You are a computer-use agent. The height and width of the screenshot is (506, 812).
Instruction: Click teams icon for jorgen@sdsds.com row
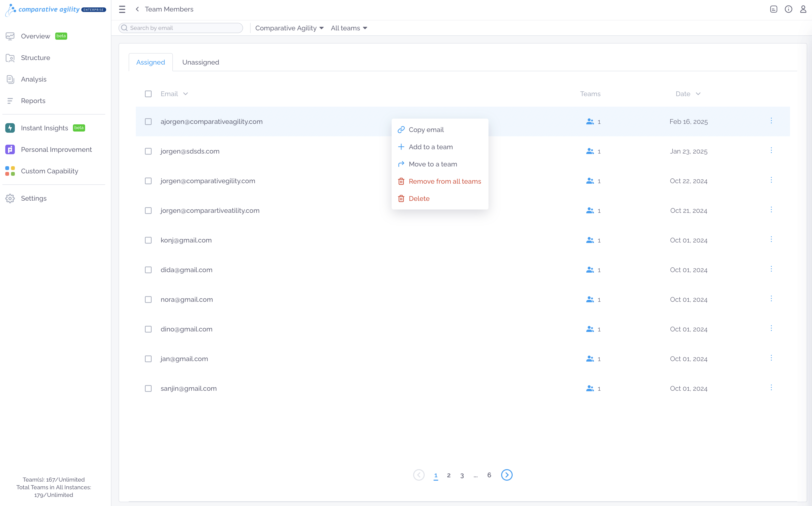coord(590,151)
